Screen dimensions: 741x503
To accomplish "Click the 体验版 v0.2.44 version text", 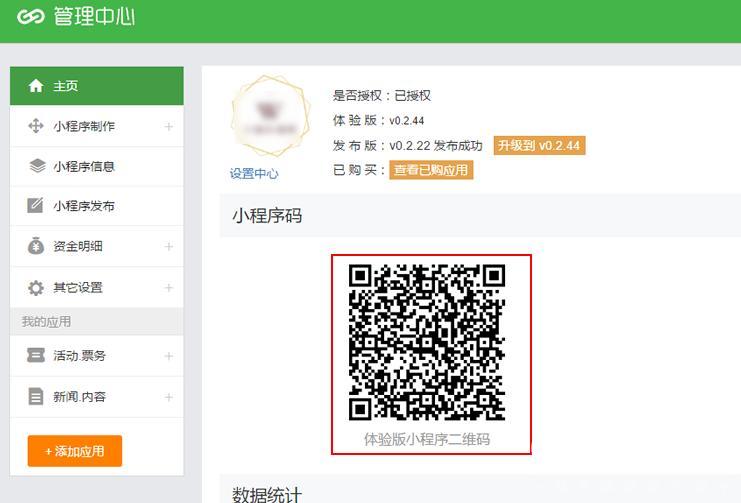I will 378,121.
